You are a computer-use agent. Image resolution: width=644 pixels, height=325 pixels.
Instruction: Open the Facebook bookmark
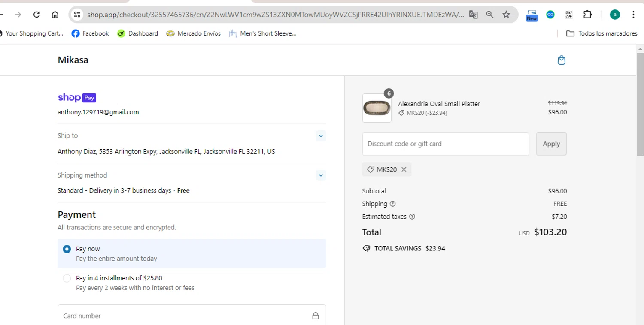[90, 33]
